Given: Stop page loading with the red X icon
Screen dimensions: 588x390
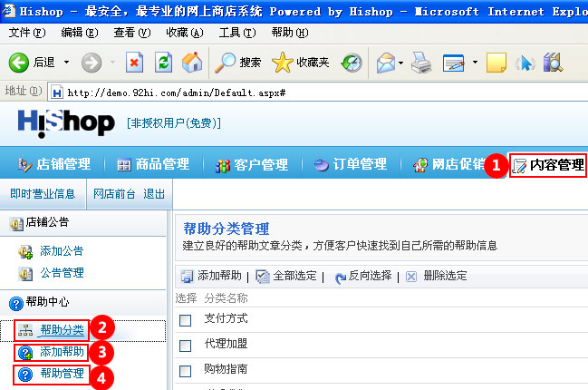Looking at the screenshot, I should (x=134, y=63).
